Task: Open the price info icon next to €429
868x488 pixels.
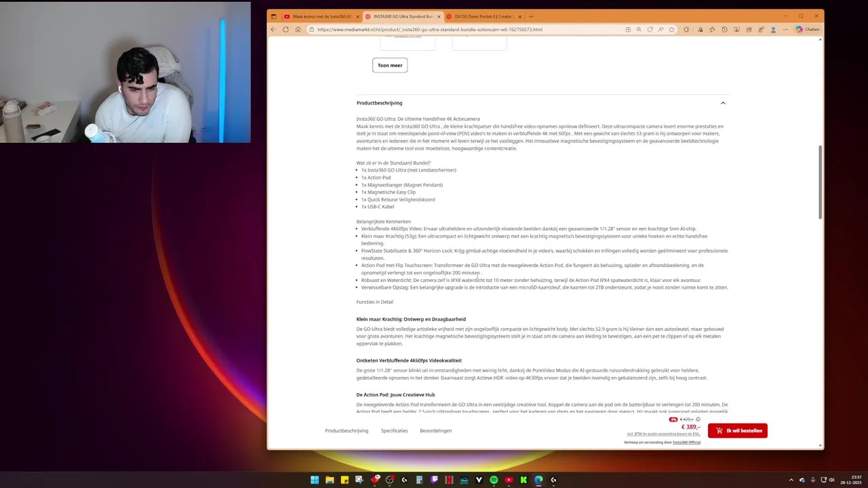Action: pos(698,420)
